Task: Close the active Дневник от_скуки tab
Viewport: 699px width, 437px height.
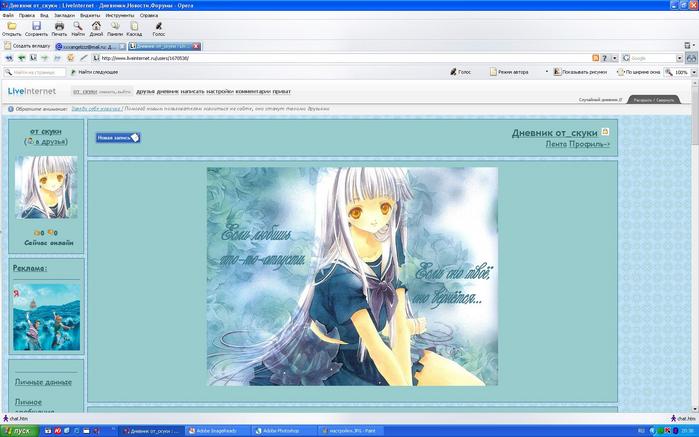Action: pos(196,46)
